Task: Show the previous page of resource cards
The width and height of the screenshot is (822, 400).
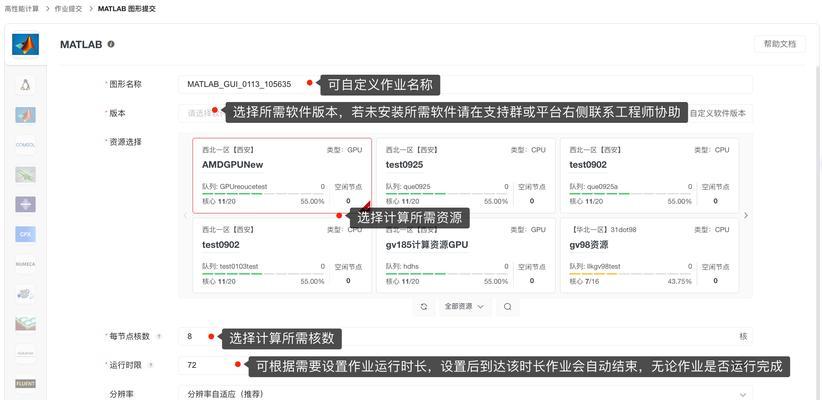Action: click(185, 215)
